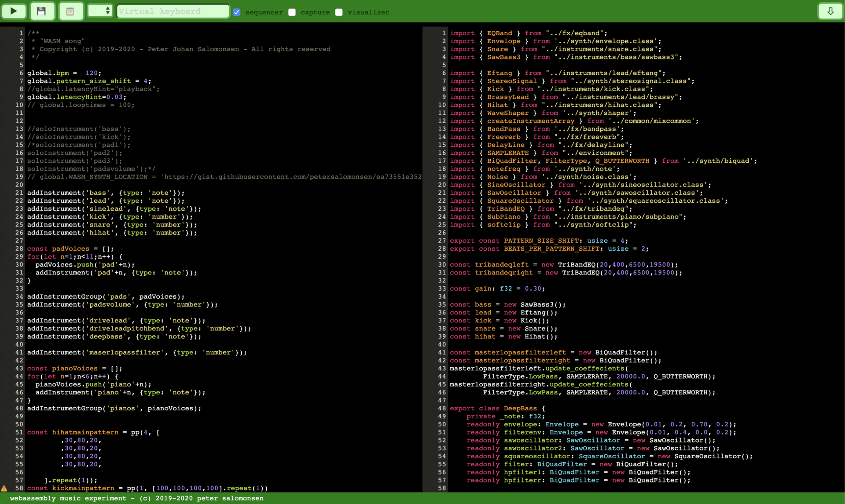
Task: Click 'const padVoices = [];' in left editor
Action: click(70, 248)
